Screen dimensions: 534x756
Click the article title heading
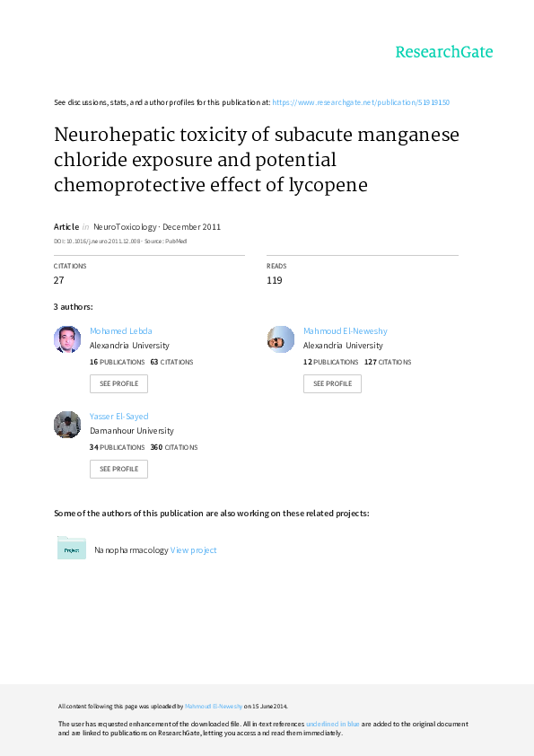(x=257, y=160)
